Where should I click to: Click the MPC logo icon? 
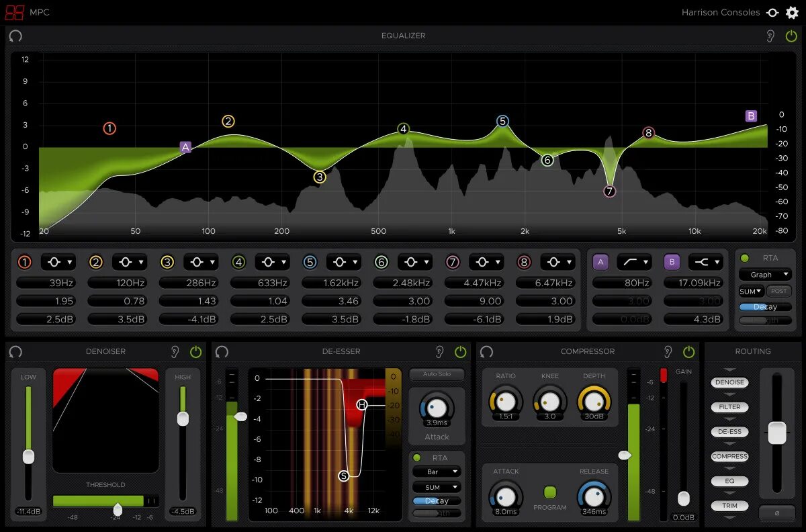[14, 12]
